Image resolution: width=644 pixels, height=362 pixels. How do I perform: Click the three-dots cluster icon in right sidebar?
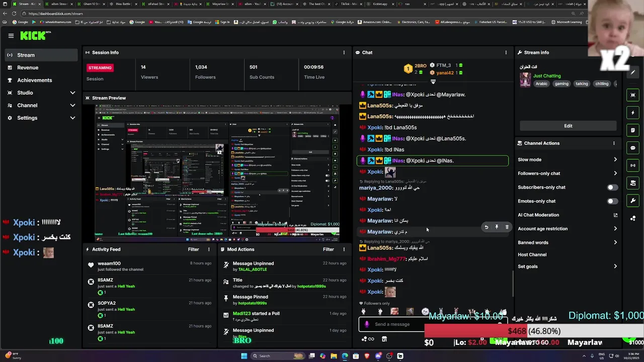pyautogui.click(x=633, y=218)
